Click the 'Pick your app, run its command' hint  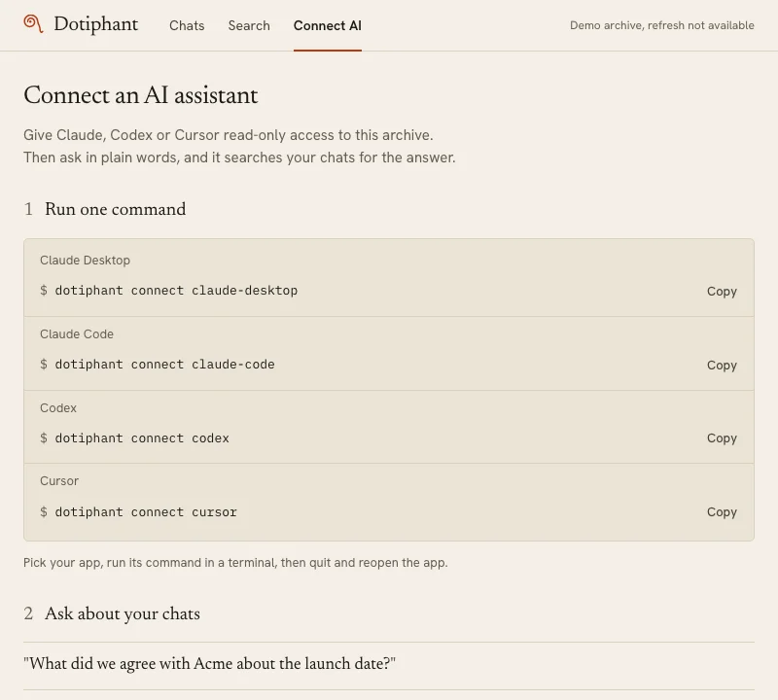235,563
